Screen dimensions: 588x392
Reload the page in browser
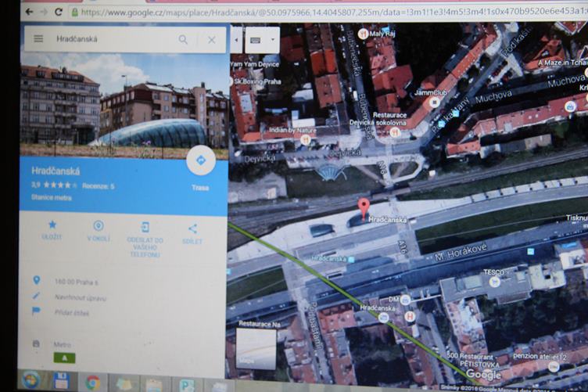coord(59,12)
